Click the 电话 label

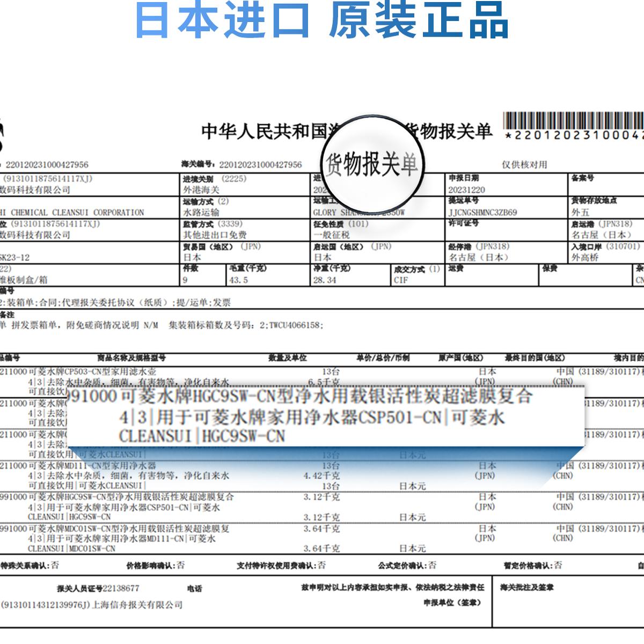[194, 588]
